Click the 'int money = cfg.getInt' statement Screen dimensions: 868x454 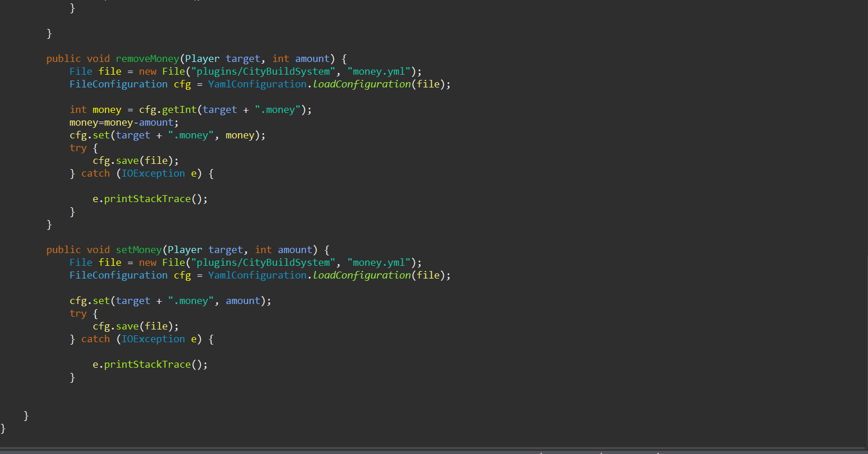pyautogui.click(x=190, y=109)
